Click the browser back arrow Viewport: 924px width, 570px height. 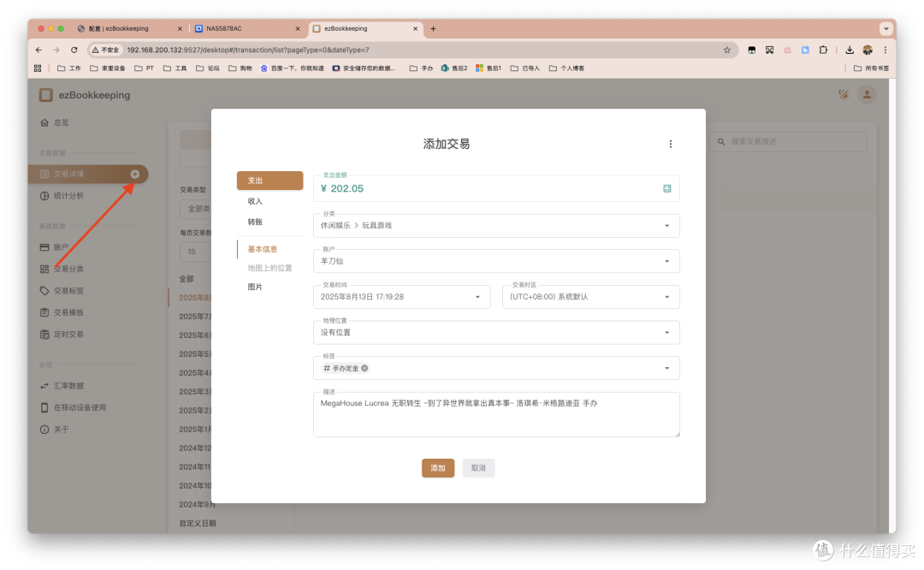pyautogui.click(x=38, y=50)
